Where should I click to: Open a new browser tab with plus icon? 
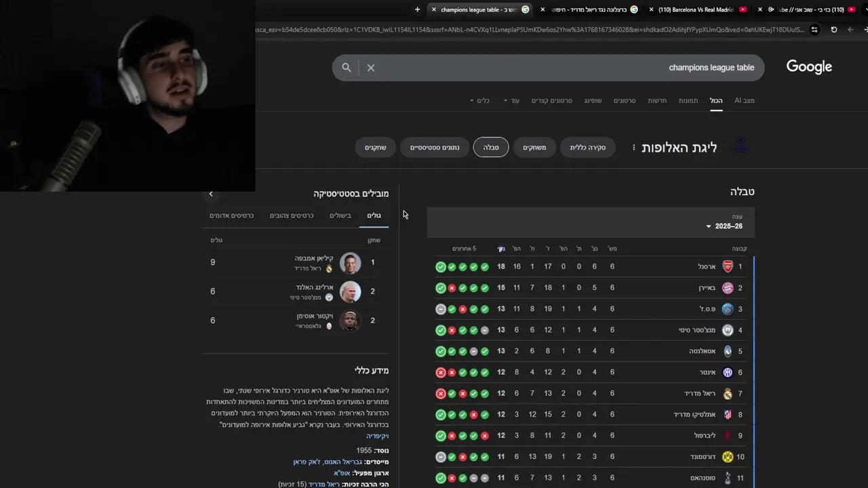pyautogui.click(x=417, y=9)
